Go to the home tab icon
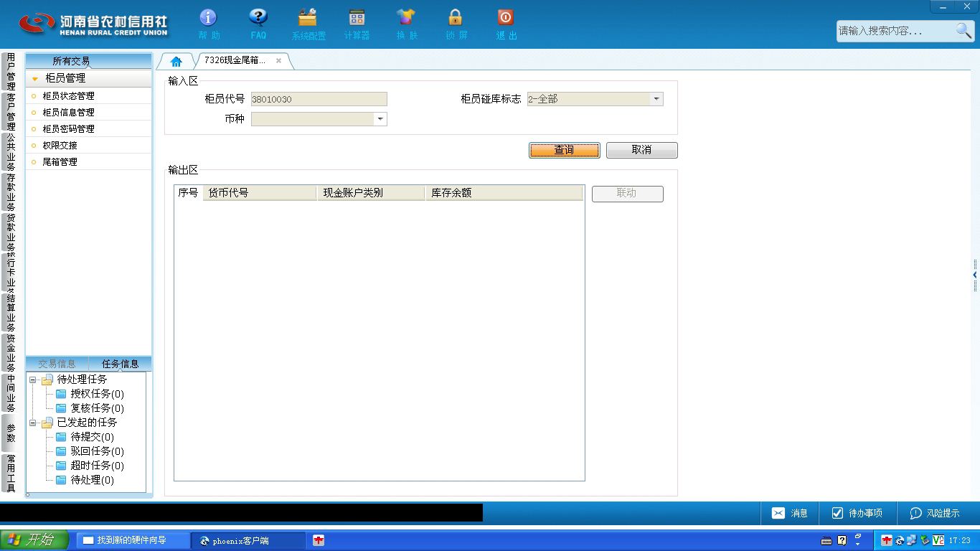The height and width of the screenshot is (551, 980). tap(176, 61)
